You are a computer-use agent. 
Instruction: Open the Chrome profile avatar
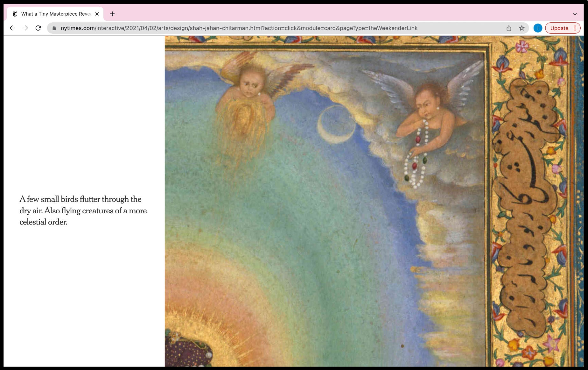point(538,28)
